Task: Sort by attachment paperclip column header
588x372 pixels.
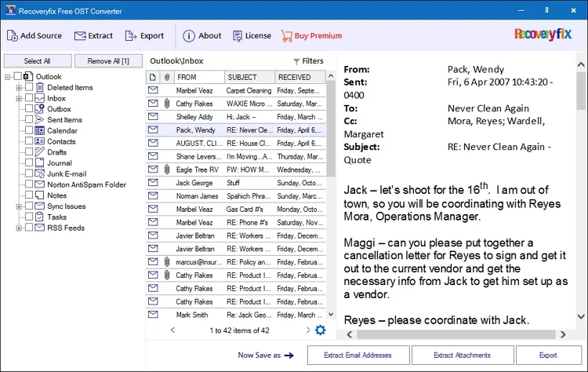Action: (166, 78)
